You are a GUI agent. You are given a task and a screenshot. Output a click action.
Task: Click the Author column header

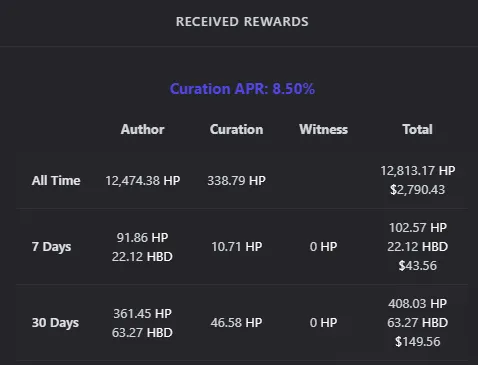[142, 129]
